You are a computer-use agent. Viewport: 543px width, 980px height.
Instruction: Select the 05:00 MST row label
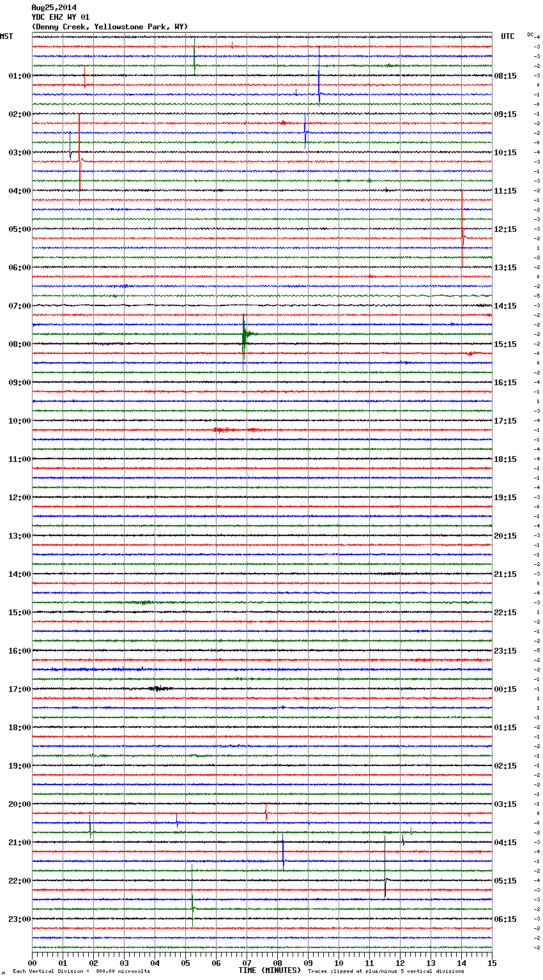19,229
